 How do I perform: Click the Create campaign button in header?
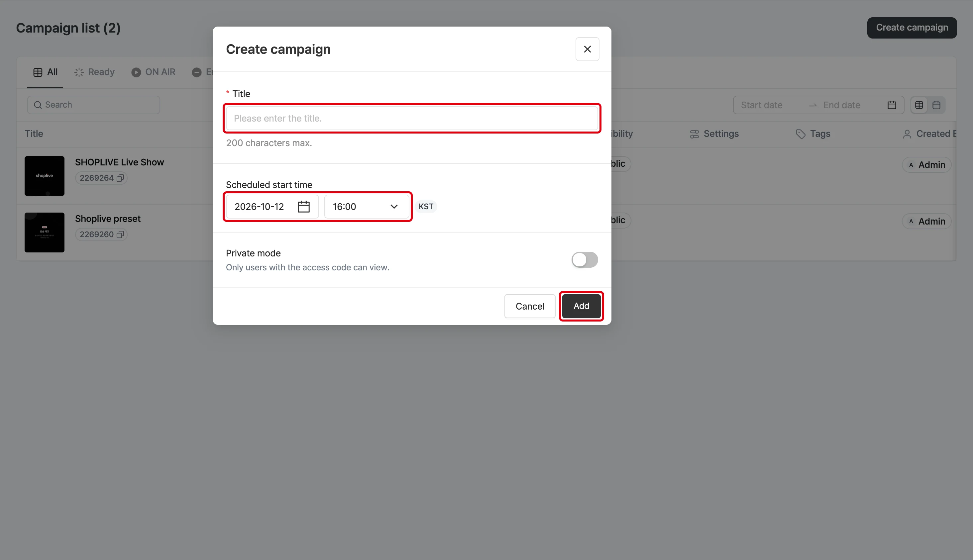tap(912, 28)
